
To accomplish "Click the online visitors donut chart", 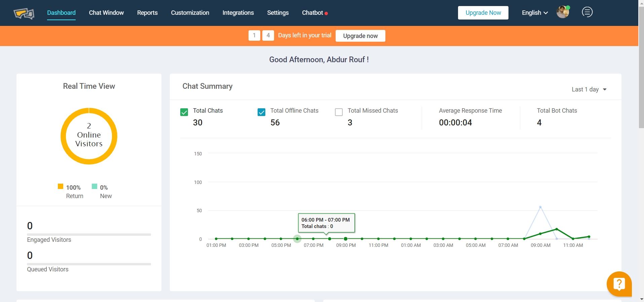I will tap(89, 136).
